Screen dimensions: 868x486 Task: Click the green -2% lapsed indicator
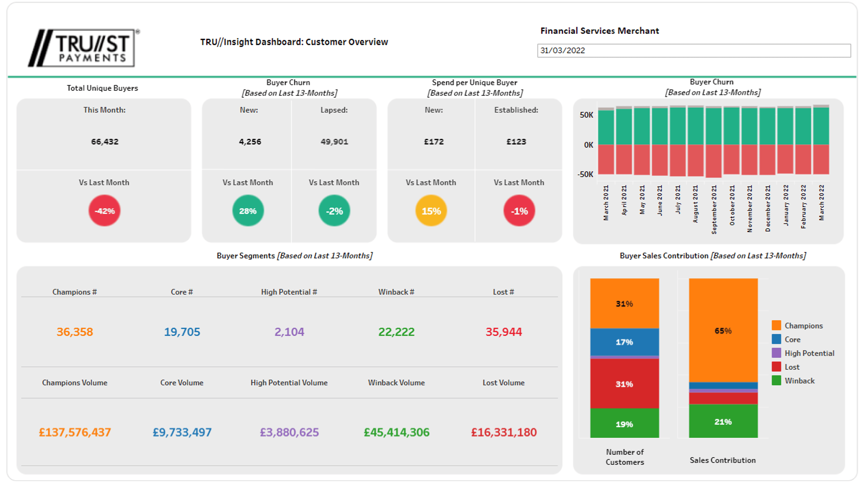coord(334,211)
